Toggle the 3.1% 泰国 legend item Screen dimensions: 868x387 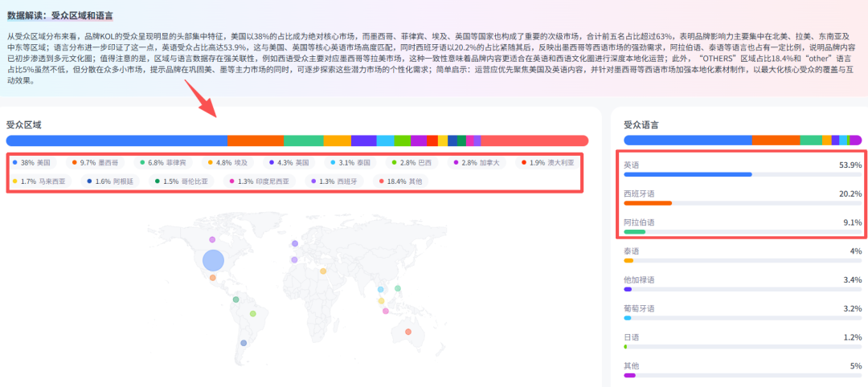350,163
